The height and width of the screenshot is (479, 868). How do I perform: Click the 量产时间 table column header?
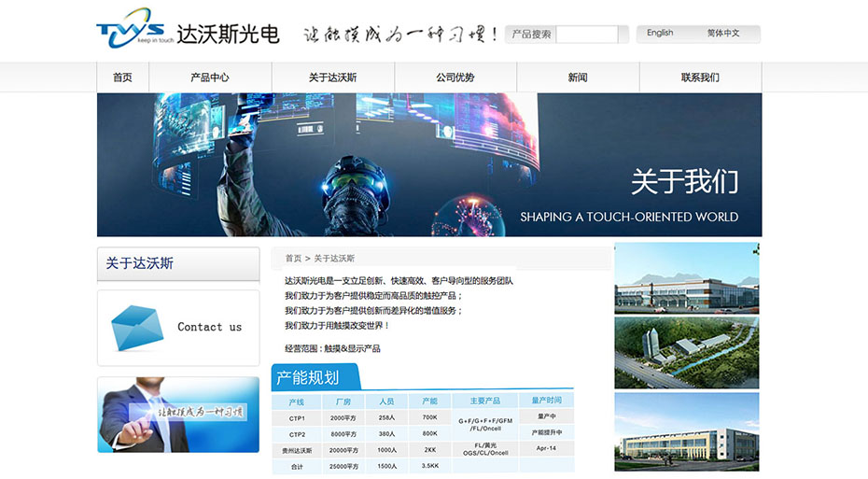pos(546,400)
